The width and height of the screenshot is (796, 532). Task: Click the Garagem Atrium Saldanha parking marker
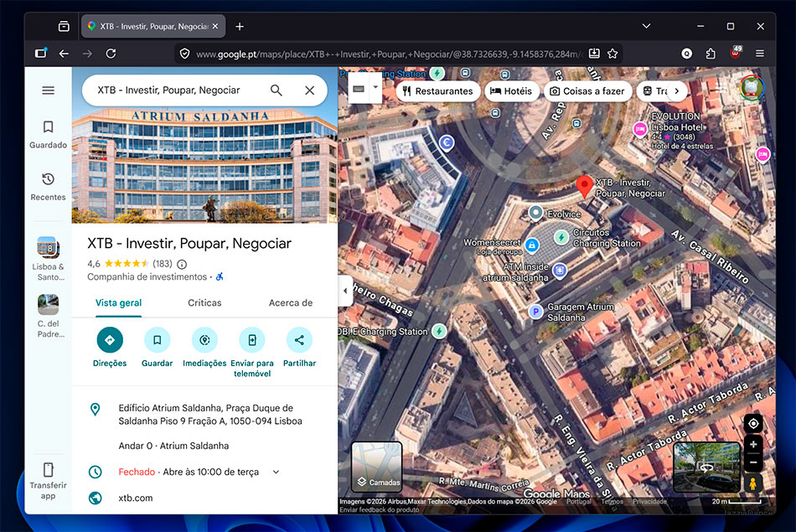point(535,311)
